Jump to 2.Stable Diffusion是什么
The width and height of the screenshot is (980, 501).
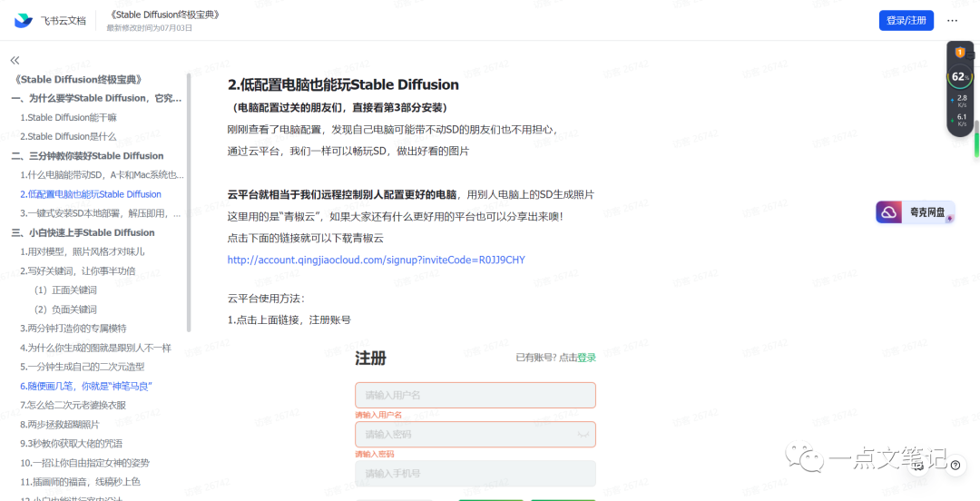point(68,136)
